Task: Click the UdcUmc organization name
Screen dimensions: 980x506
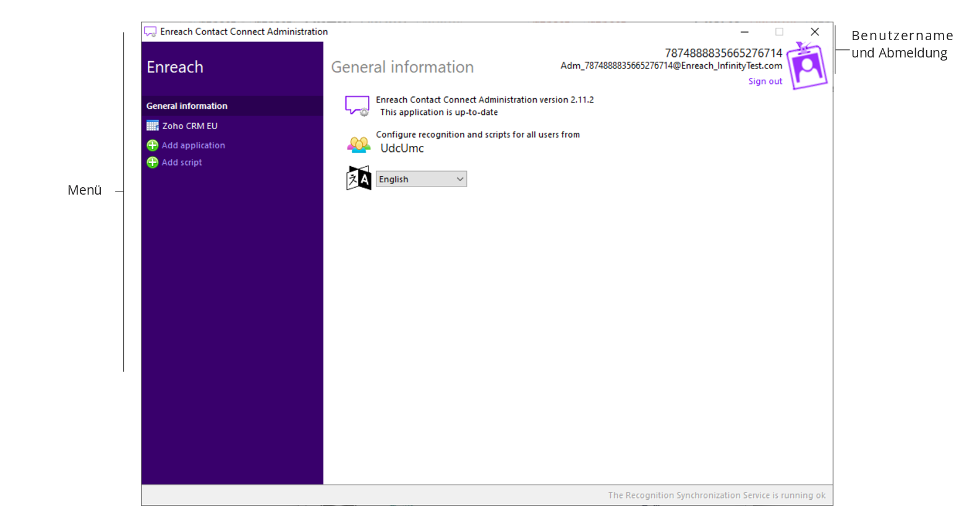Action: click(402, 148)
